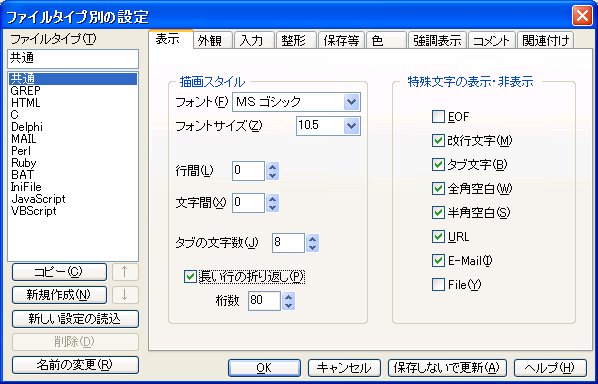Click the キャンセル button
The image size is (598, 384).
[x=344, y=368]
